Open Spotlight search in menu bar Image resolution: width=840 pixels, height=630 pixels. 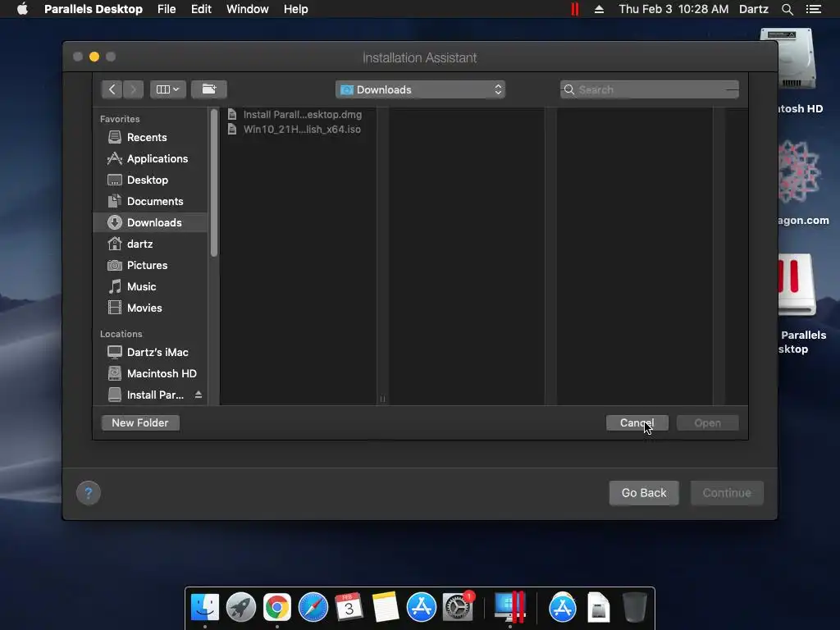coord(787,9)
